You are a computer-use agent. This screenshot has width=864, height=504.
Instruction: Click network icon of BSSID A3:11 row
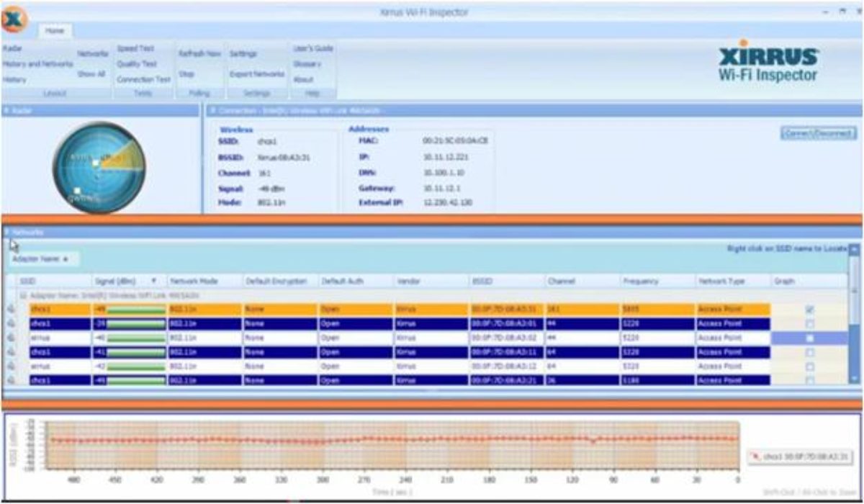pyautogui.click(x=11, y=352)
